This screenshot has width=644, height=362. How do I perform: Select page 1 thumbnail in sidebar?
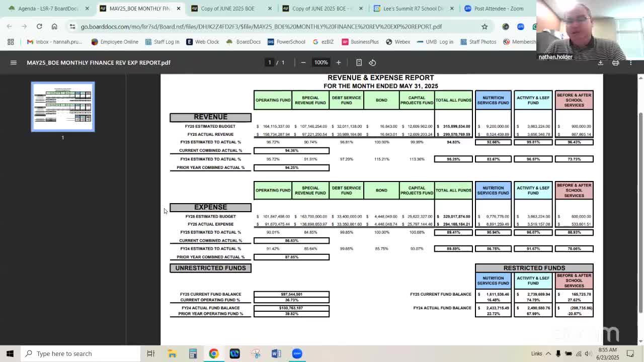63,107
